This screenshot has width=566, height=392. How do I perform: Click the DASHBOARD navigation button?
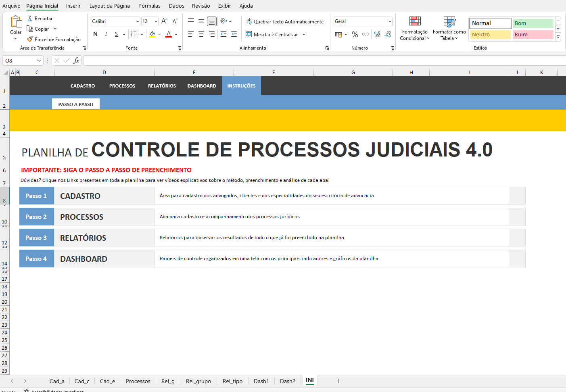coord(202,86)
